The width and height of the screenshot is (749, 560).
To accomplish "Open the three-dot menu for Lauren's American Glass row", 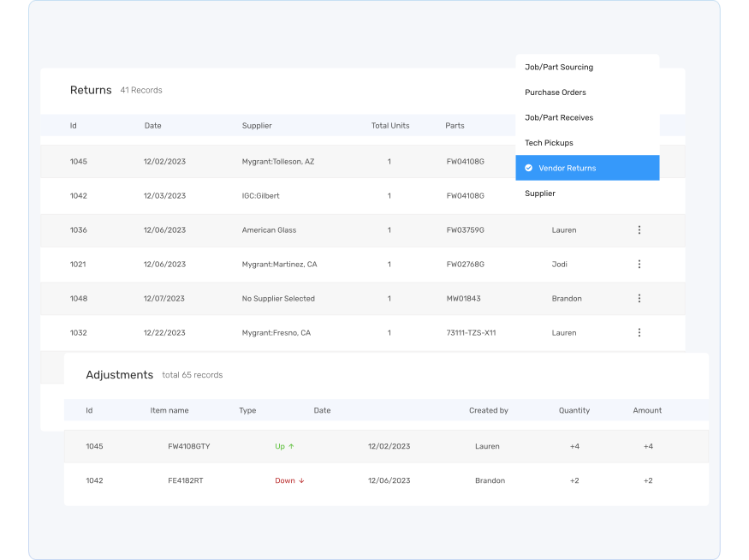I will 639,230.
